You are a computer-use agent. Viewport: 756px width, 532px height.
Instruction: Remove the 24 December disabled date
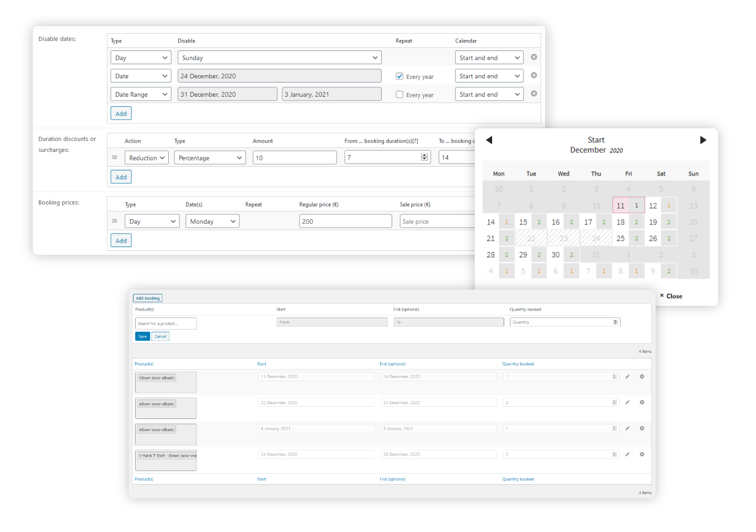[534, 75]
